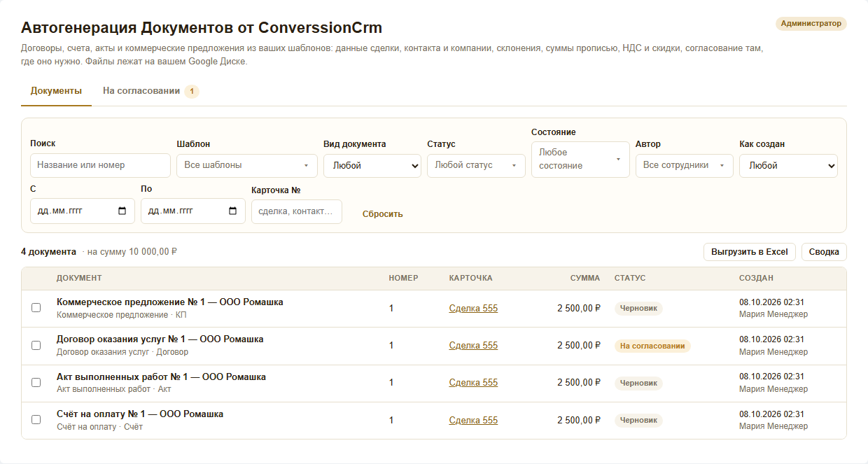Click the СУММА column header
Screen dimensions: 868x464
tap(585, 278)
